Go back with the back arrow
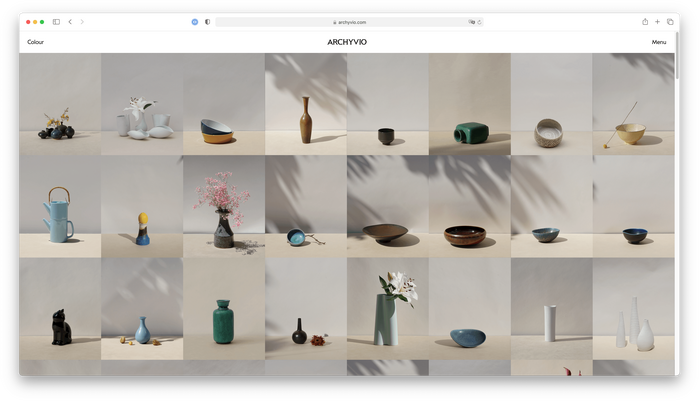 [70, 22]
